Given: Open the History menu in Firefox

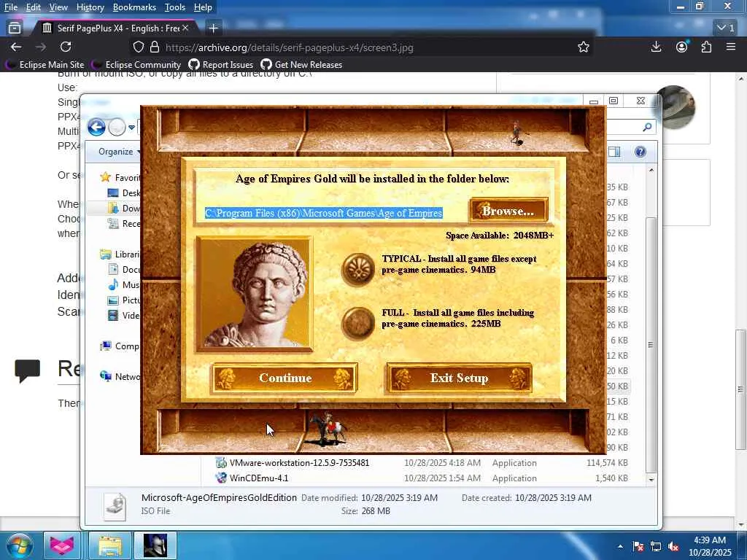Looking at the screenshot, I should [x=90, y=7].
